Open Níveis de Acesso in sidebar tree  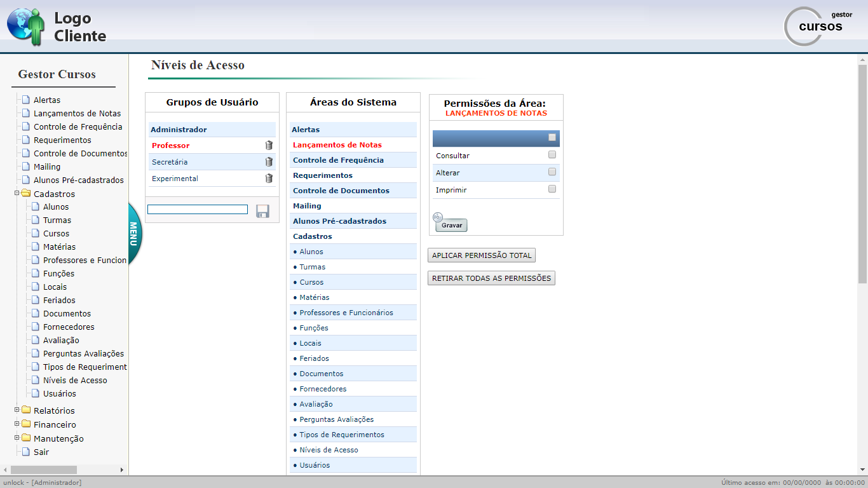75,380
